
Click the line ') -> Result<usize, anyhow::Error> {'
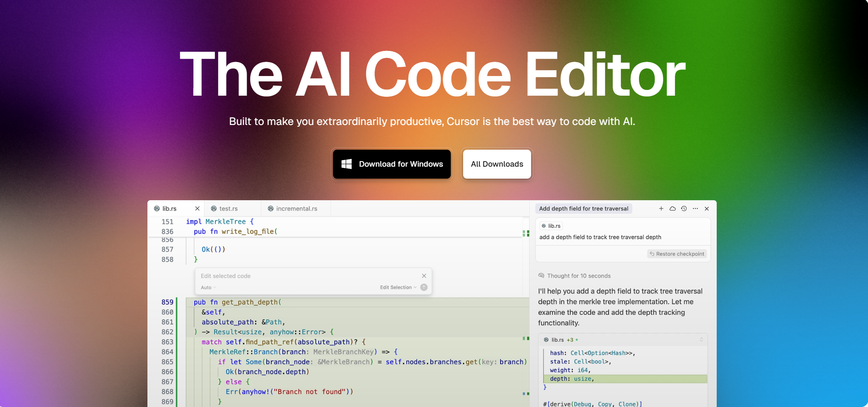(x=264, y=332)
